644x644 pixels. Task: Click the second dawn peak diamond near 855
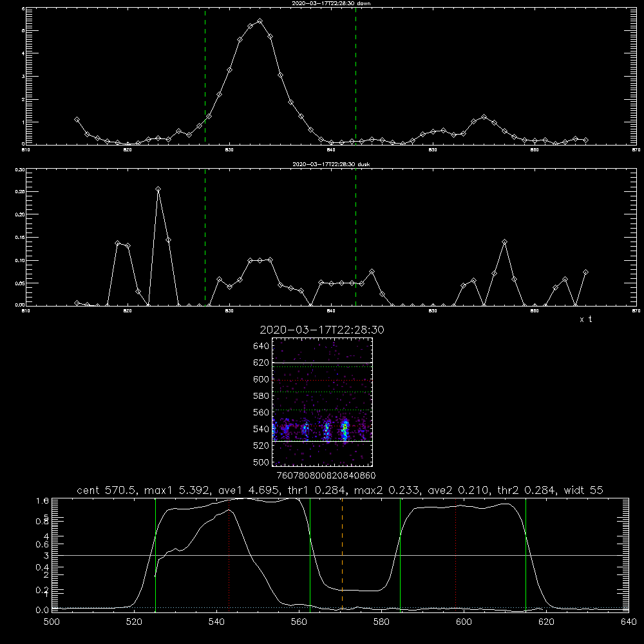pyautogui.click(x=484, y=117)
